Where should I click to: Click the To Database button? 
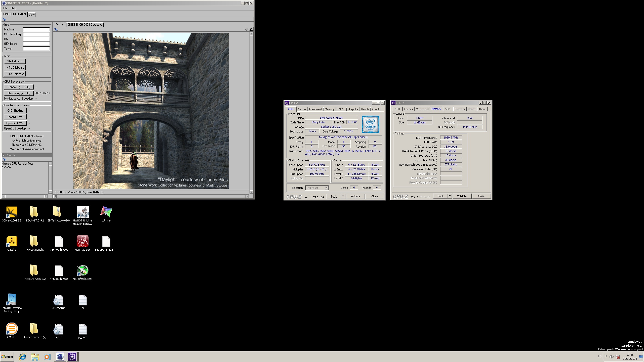pyautogui.click(x=15, y=74)
